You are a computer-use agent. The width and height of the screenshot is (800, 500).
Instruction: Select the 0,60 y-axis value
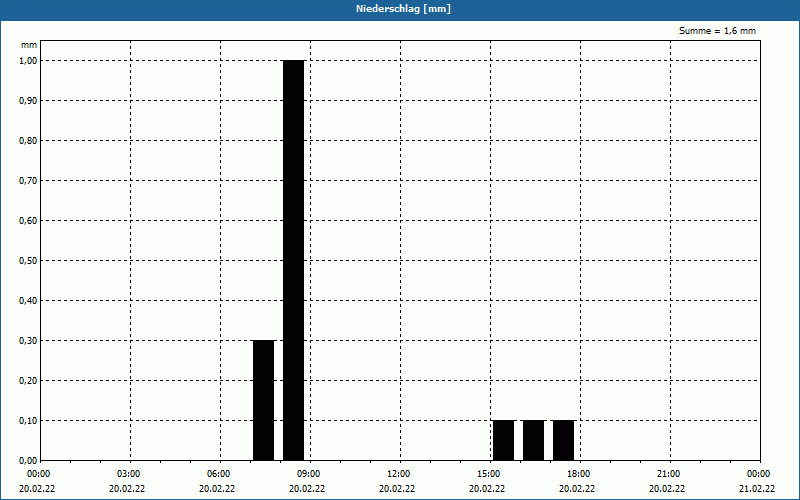(x=28, y=220)
